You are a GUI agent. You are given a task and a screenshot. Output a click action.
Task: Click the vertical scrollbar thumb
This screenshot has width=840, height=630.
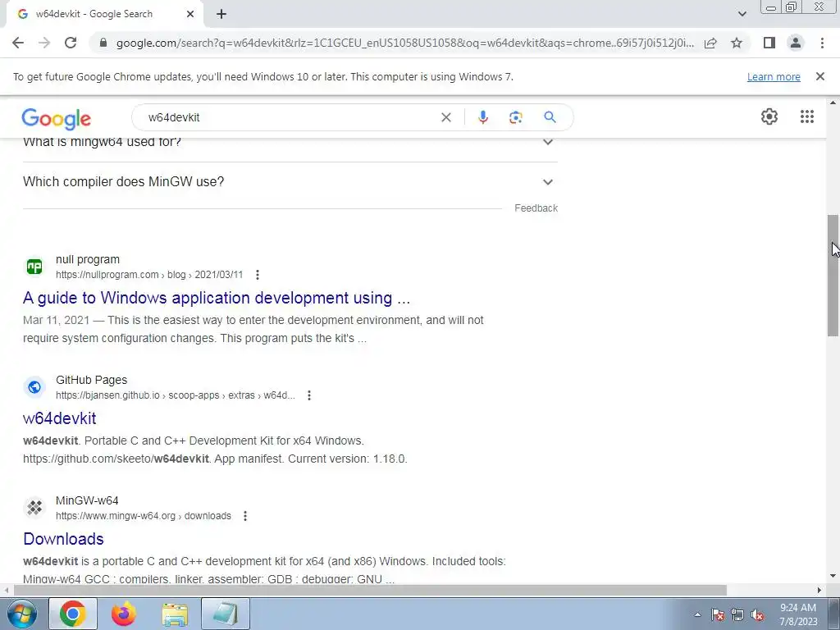point(833,276)
